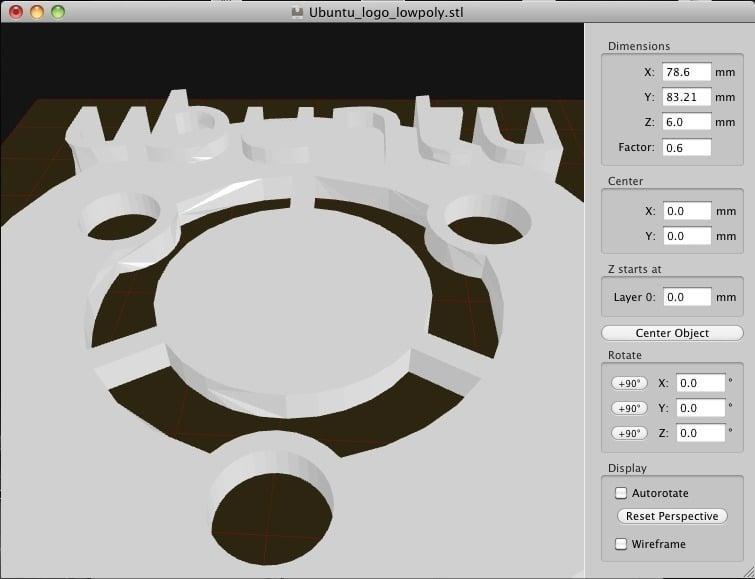The width and height of the screenshot is (755, 579).
Task: Click the Factor field showing 0.6
Action: [x=687, y=147]
